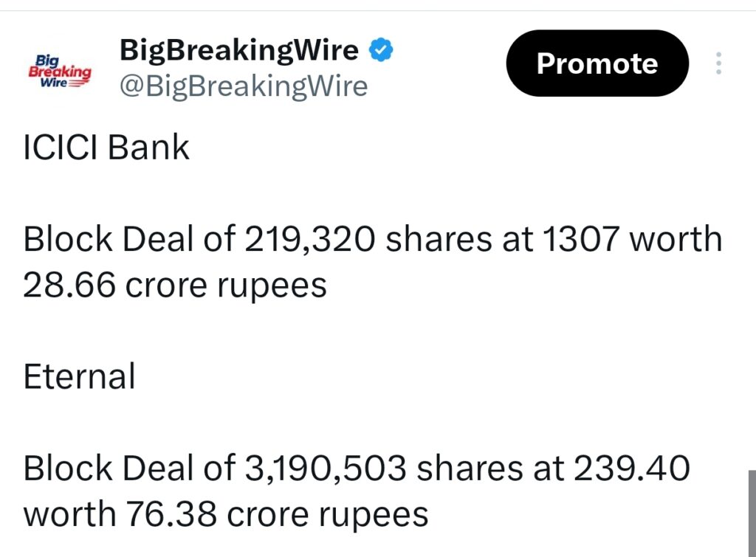The width and height of the screenshot is (756, 557).
Task: Click the BigBreakingWire display name
Action: [238, 49]
